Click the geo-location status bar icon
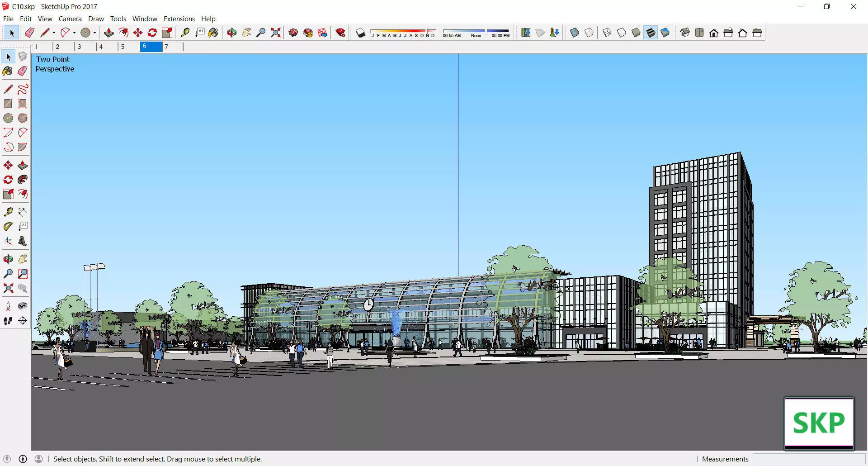The width and height of the screenshot is (868, 466). pos(7,459)
